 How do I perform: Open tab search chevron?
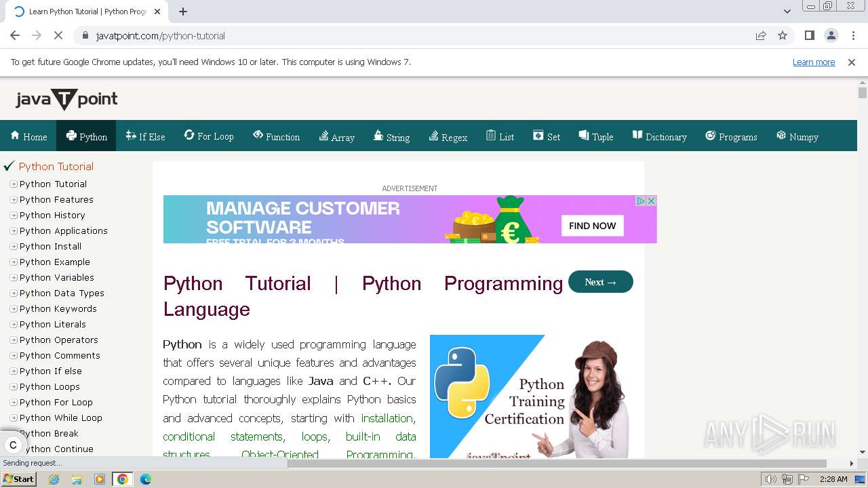pos(787,12)
